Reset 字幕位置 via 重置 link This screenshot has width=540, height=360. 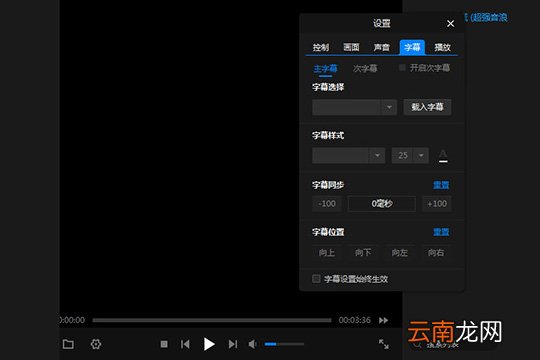[x=441, y=232]
